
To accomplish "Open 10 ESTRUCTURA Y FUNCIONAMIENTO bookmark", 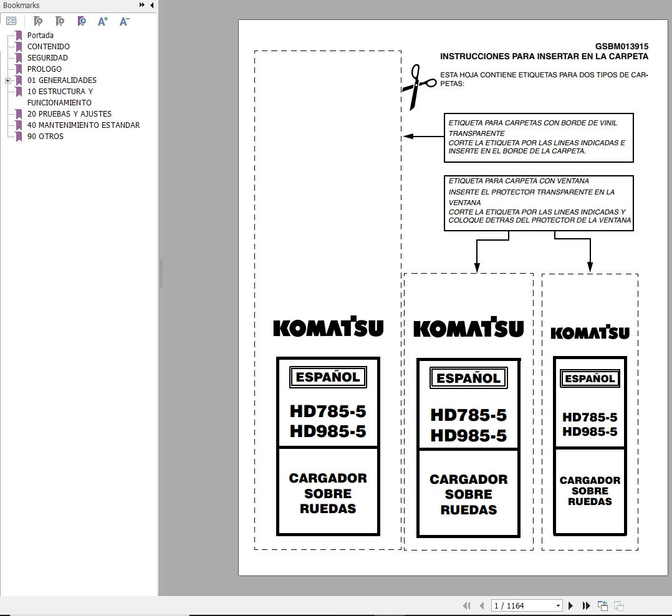I will pyautogui.click(x=60, y=97).
